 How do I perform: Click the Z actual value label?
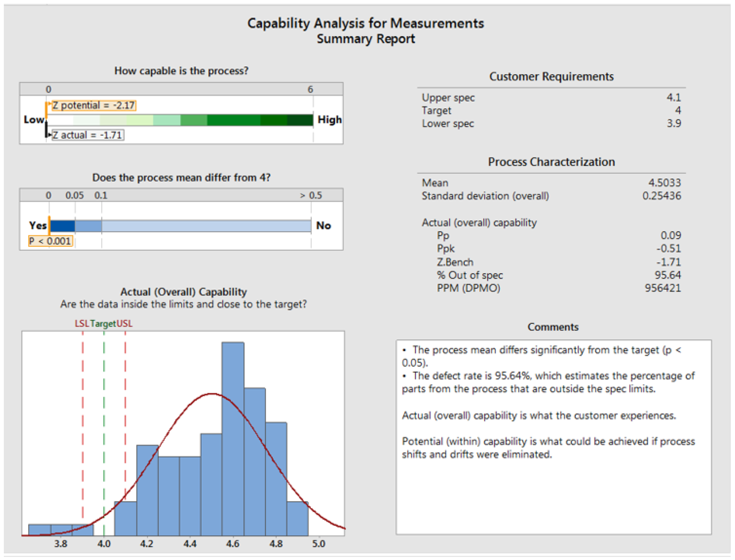(x=88, y=135)
